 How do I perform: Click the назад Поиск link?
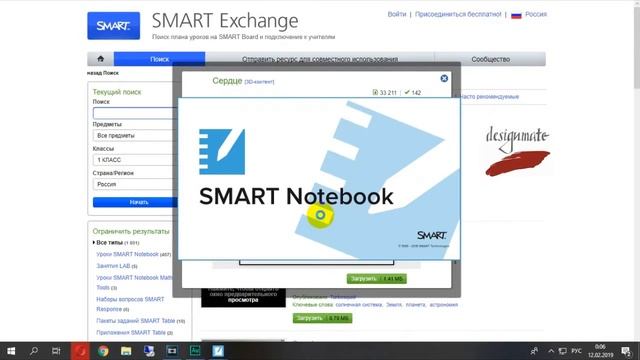click(x=103, y=73)
